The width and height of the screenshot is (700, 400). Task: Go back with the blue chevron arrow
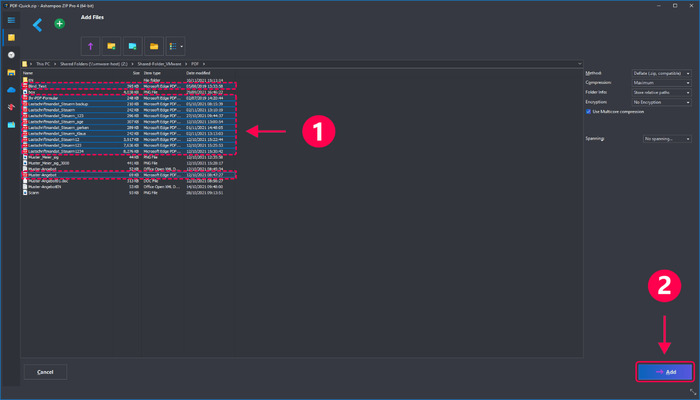(38, 25)
